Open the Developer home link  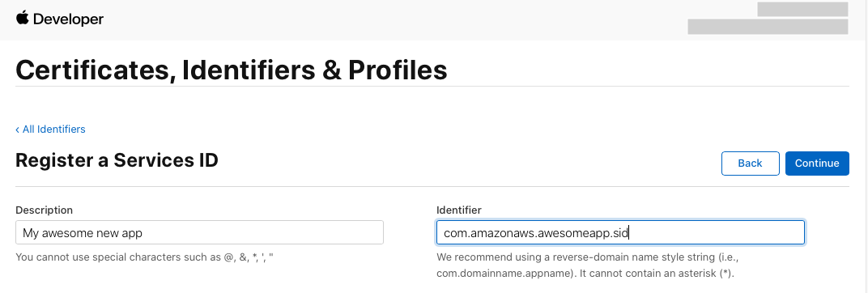pos(60,19)
